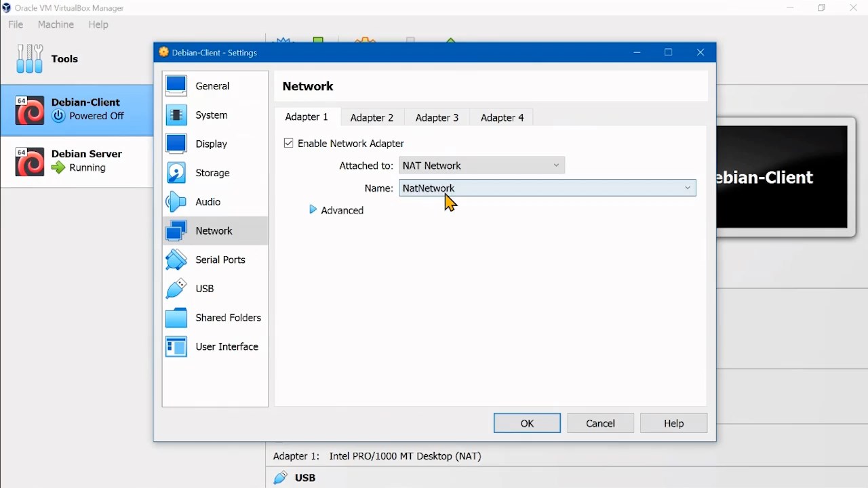Click the Adapter 1 Intel PRO/1000 detail text

(405, 456)
